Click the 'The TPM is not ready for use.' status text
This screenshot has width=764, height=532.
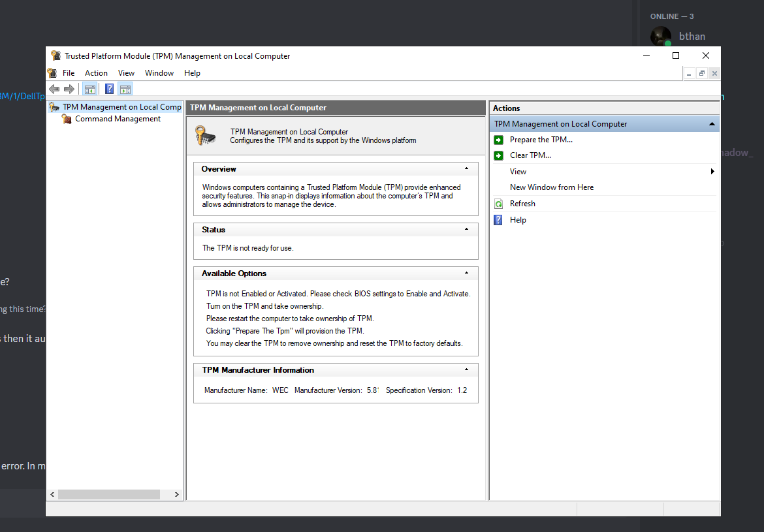point(248,248)
